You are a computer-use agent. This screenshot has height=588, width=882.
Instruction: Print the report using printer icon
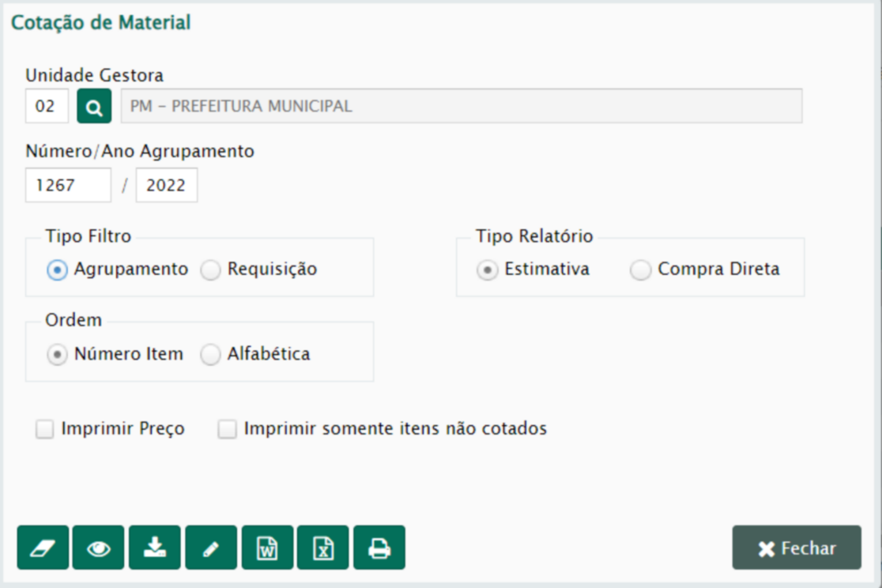click(x=379, y=548)
